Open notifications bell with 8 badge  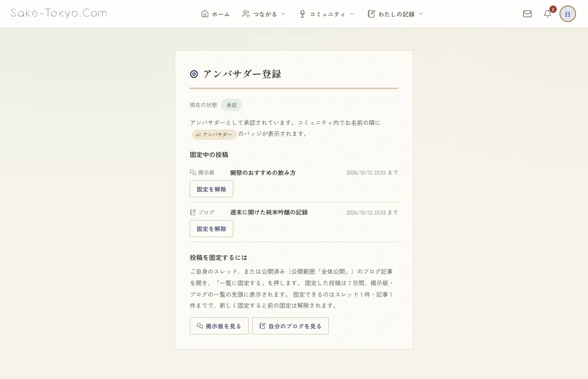pyautogui.click(x=548, y=14)
